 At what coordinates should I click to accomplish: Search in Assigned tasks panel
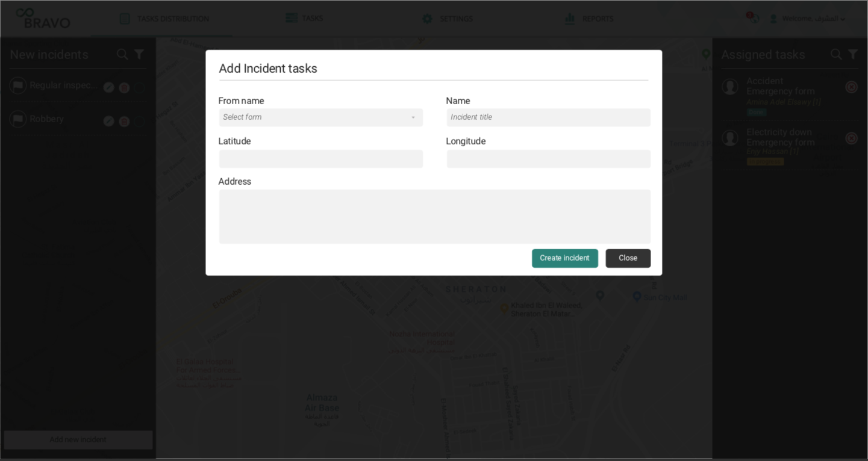click(836, 55)
